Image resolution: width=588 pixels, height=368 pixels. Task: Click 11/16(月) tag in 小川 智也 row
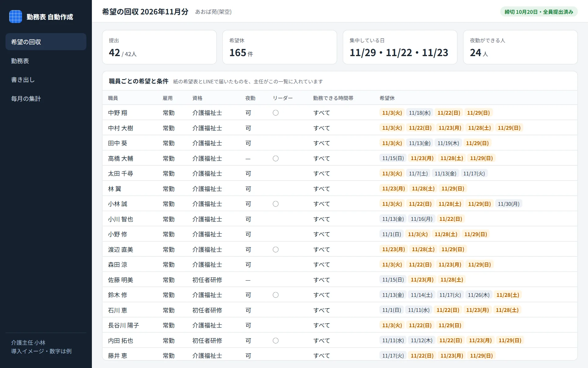421,219
